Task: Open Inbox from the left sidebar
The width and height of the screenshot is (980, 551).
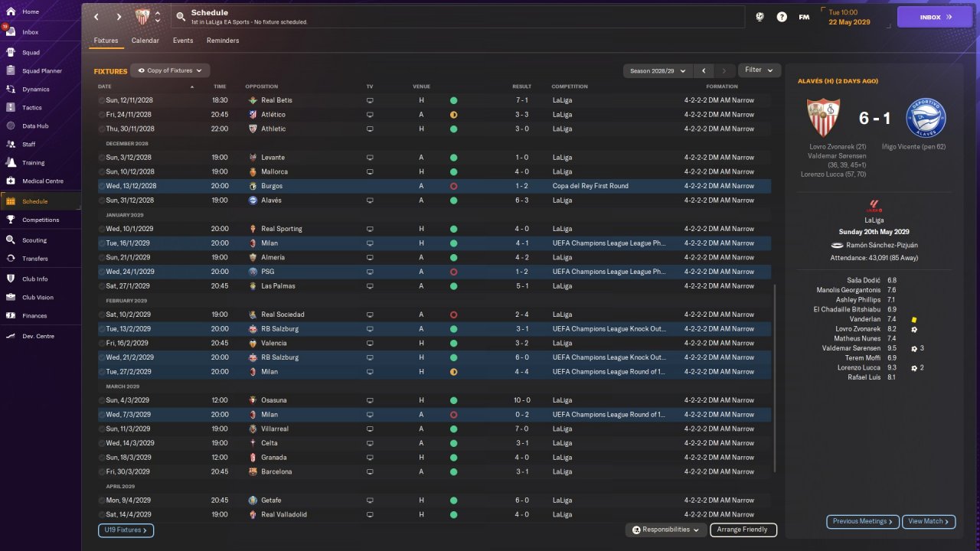Action: pos(31,32)
